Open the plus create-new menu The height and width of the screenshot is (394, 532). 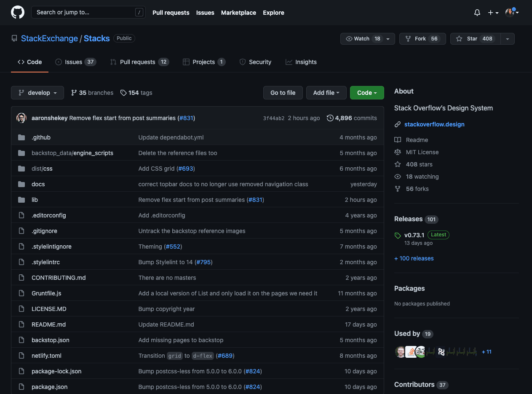tap(493, 13)
